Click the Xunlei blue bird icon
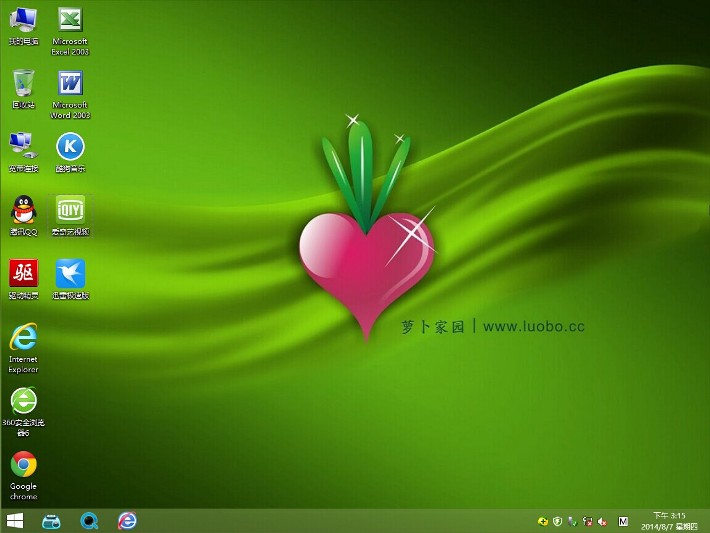 [x=70, y=279]
